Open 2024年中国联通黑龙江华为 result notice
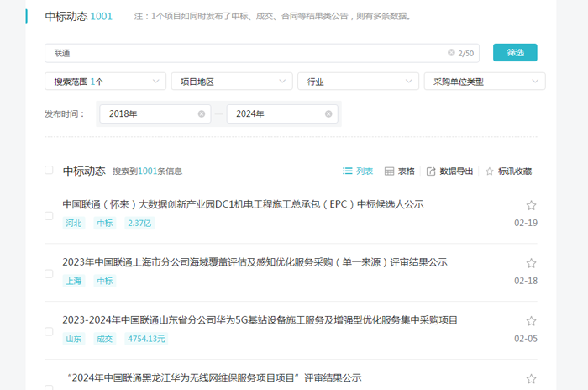The image size is (588, 390). tap(214, 378)
